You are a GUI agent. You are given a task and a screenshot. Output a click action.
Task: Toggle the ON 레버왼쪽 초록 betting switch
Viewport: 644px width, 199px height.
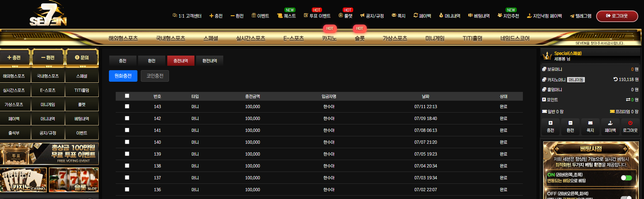(x=626, y=178)
